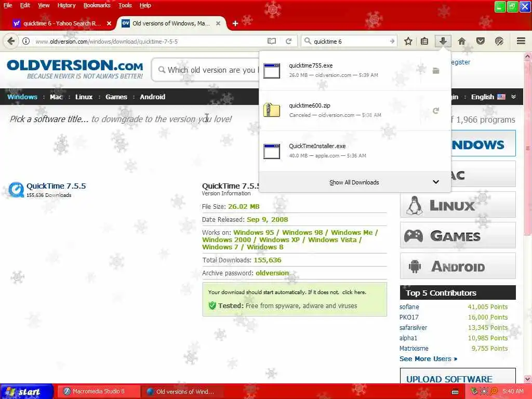Viewport: 532px width, 399px height.
Task: Click the search bar go arrow
Action: point(392,42)
